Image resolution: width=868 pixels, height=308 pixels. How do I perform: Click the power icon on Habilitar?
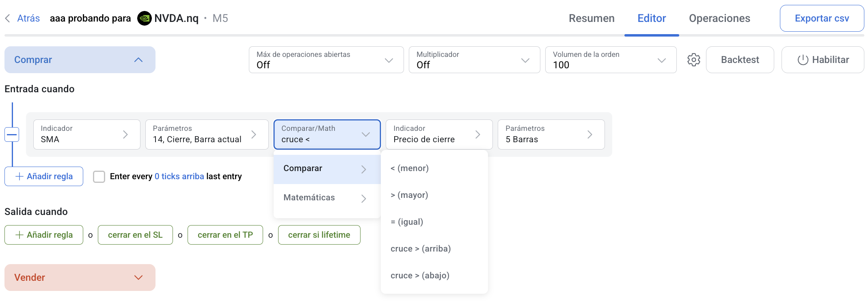click(803, 60)
